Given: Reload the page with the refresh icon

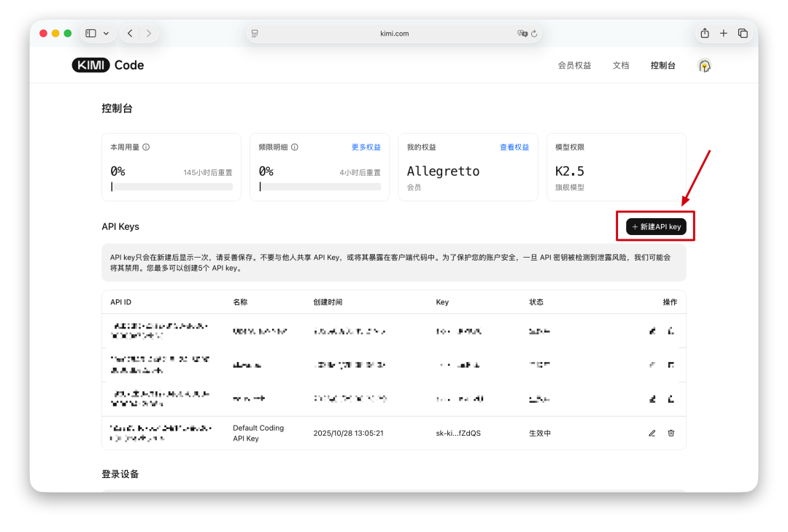Looking at the screenshot, I should [x=533, y=33].
